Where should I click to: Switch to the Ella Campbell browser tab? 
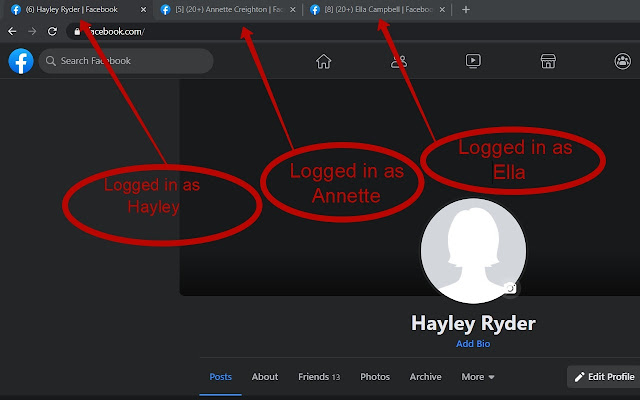375,9
